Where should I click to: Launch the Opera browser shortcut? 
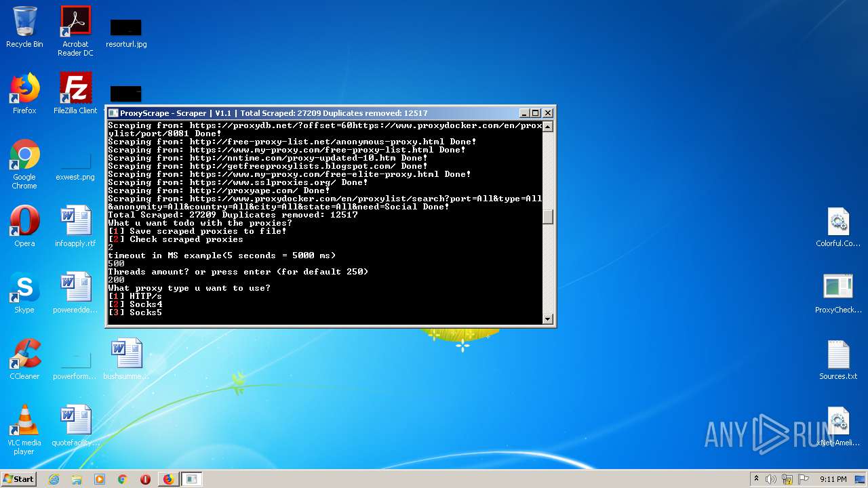pos(24,226)
